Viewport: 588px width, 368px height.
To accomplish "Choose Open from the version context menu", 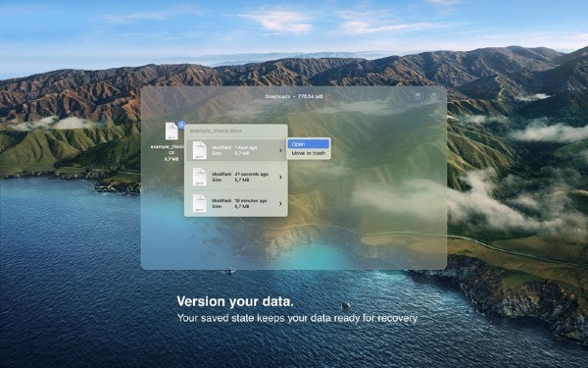I will click(309, 144).
